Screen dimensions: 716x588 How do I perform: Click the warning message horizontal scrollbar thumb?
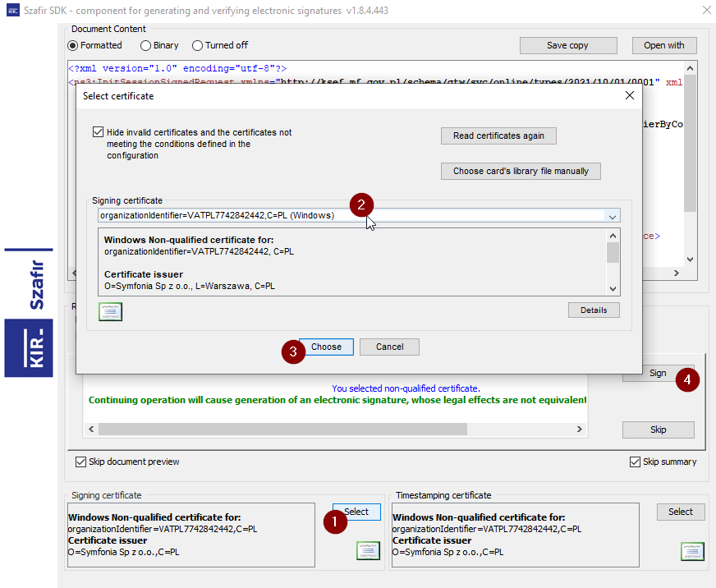click(282, 429)
